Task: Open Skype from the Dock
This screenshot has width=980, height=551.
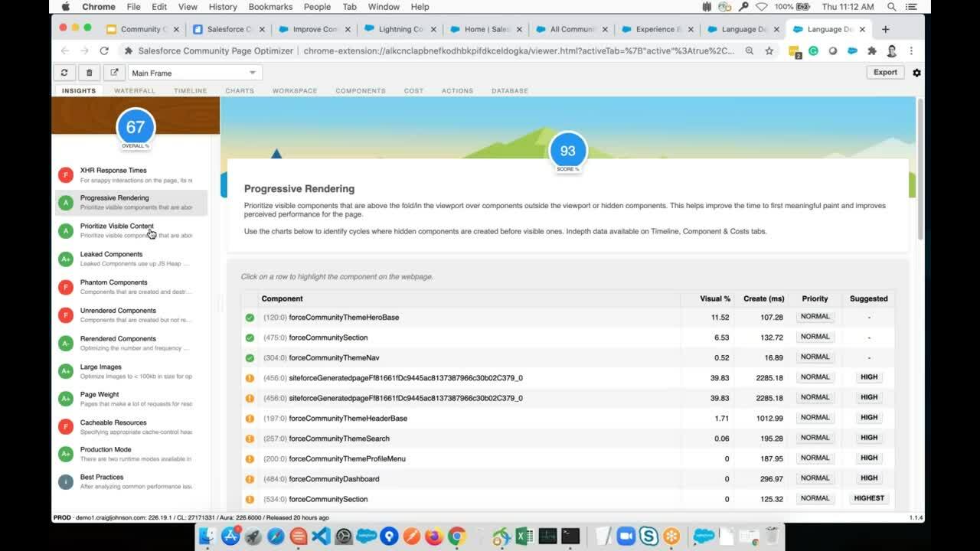Action: pos(649,536)
